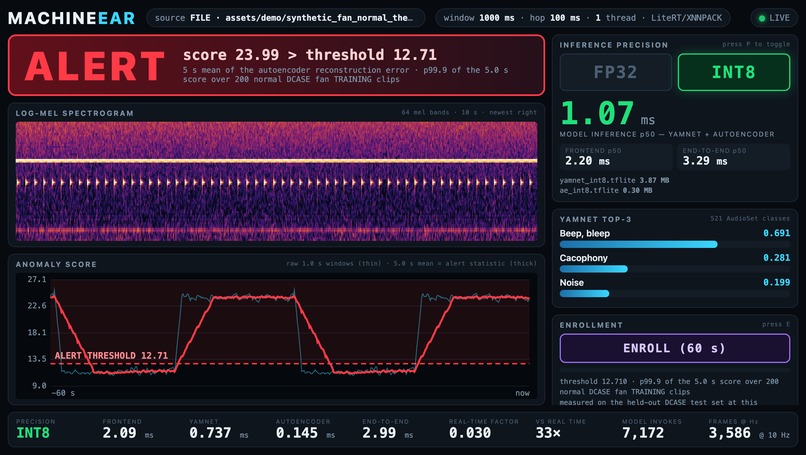Click the Cacophony score 0.281
The height and width of the screenshot is (455, 806).
tap(776, 258)
